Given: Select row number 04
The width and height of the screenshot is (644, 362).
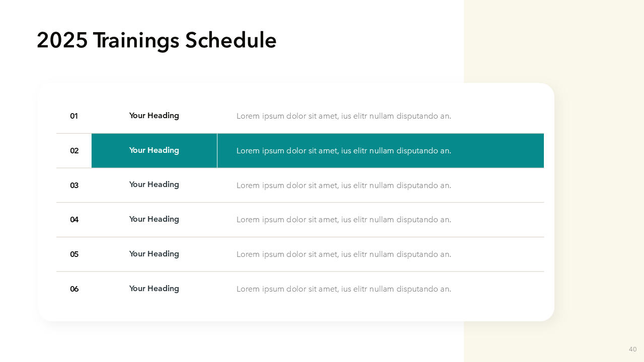Looking at the screenshot, I should click(x=74, y=220).
